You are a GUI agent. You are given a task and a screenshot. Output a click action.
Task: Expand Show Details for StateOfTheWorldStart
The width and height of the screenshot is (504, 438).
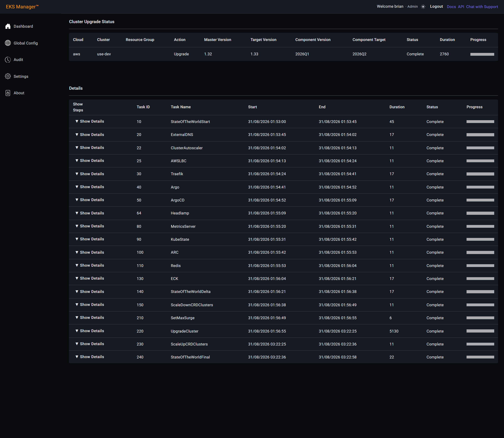[x=90, y=121]
